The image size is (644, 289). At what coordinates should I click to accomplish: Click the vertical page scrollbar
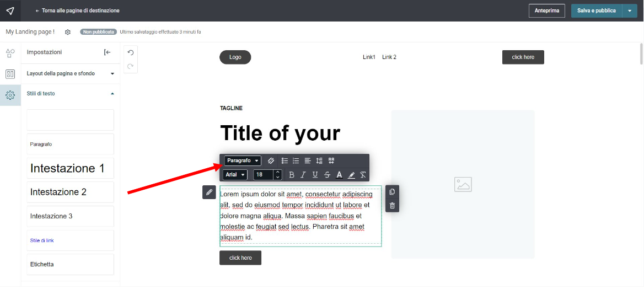coord(642,53)
